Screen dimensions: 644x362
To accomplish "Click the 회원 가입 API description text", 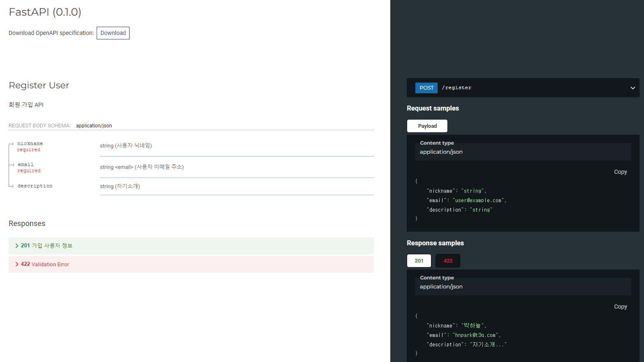I will 26,105.
